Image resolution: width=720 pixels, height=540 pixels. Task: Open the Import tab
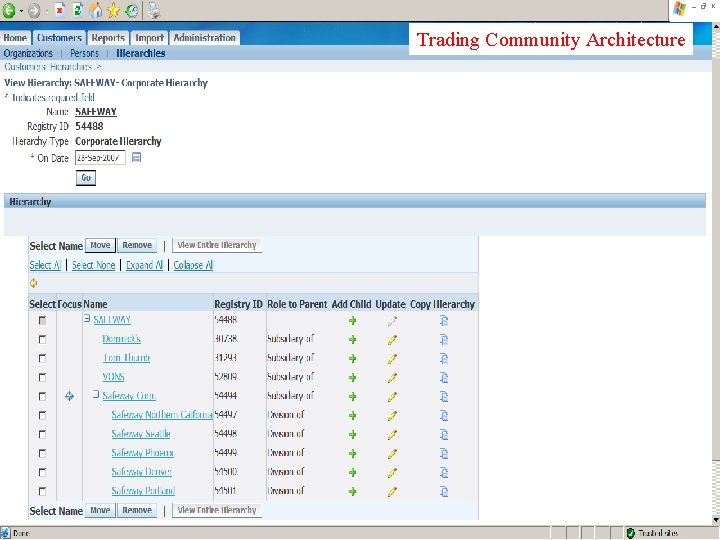[x=149, y=38]
